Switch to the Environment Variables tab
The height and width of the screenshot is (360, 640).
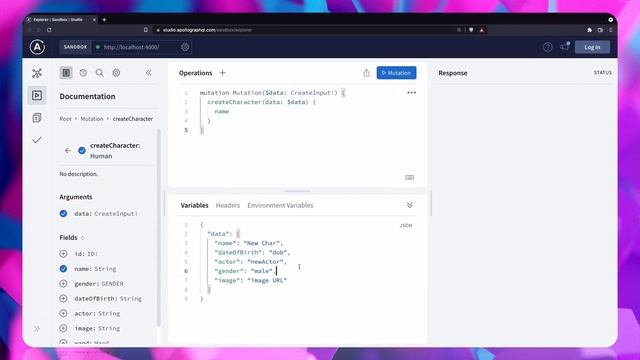[x=280, y=205]
